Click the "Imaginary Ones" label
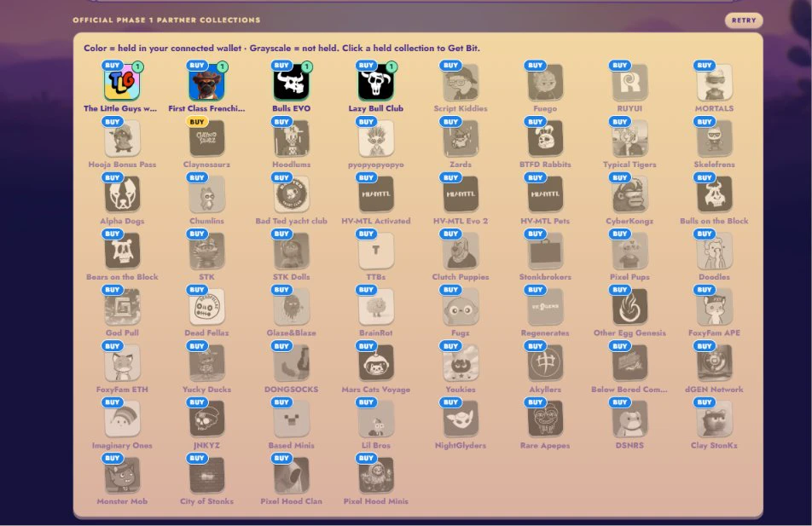The height and width of the screenshot is (526, 812). click(x=122, y=445)
